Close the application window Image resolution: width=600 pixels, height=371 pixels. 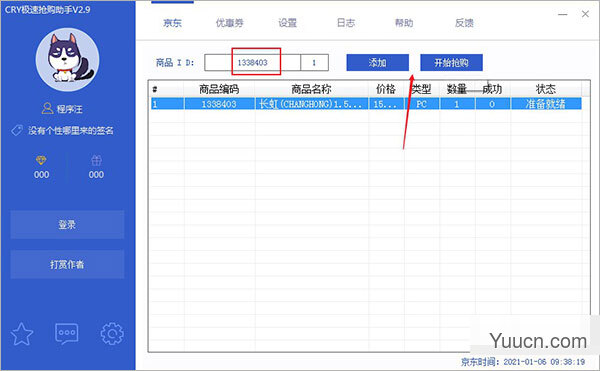coord(585,14)
